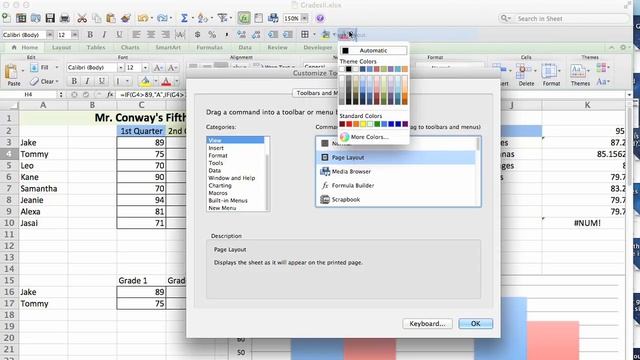Click the Borders grid icon in formatting toolbar
This screenshot has height=360, width=640.
pyautogui.click(x=304, y=35)
